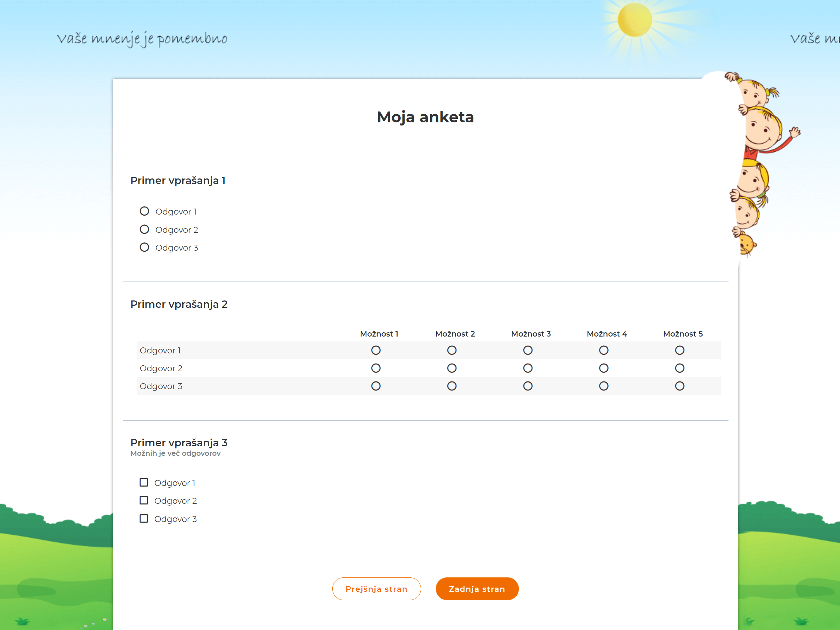The width and height of the screenshot is (840, 630).
Task: Go back with Prejšnja stran button
Action: pyautogui.click(x=376, y=589)
